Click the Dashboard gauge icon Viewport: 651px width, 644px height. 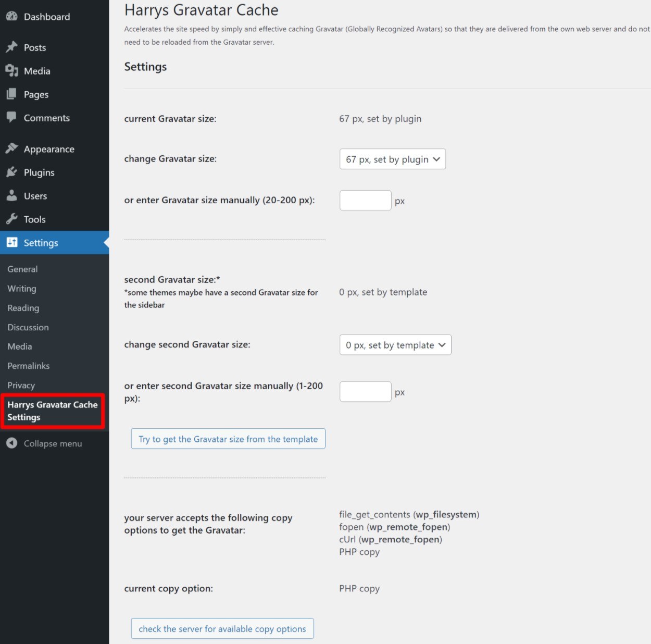[x=12, y=16]
